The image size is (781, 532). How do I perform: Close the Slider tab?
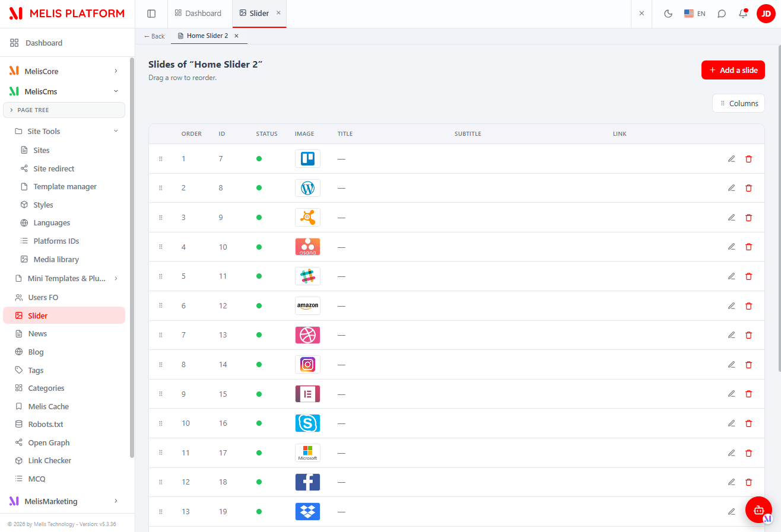pos(278,13)
